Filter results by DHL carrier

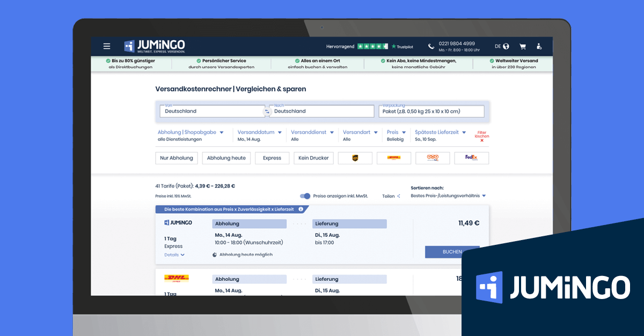[394, 158]
